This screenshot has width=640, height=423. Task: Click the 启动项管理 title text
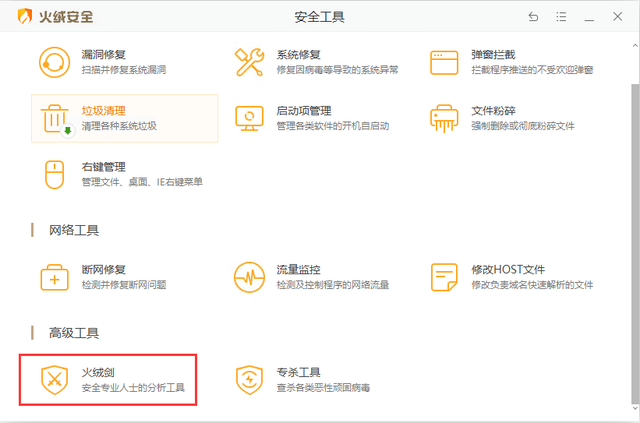pyautogui.click(x=304, y=111)
